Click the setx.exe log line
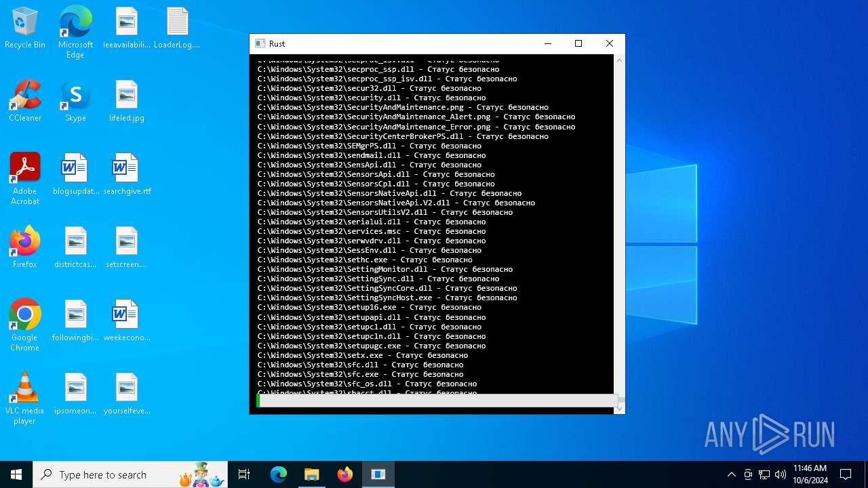This screenshot has width=868, height=488. [x=363, y=355]
